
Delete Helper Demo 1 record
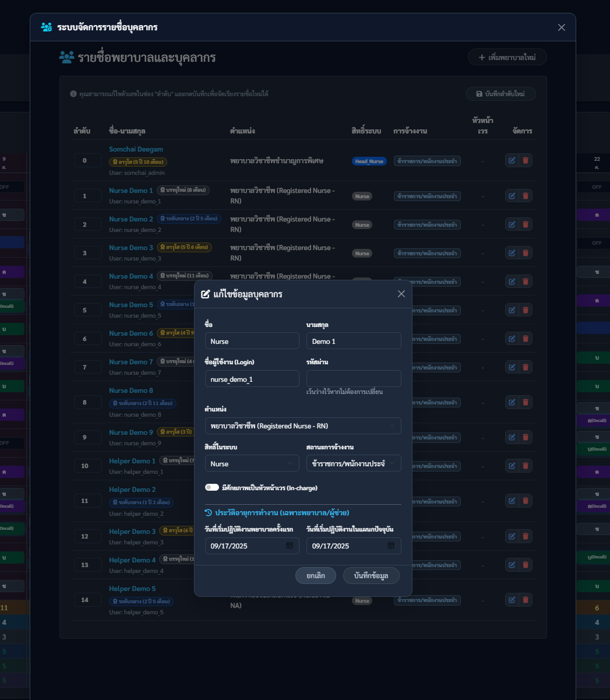pos(526,466)
